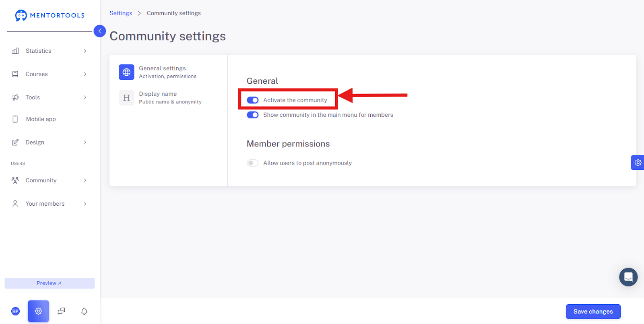Open the support chat bubble widget
Viewport: 644px width, 324px height.
point(628,277)
